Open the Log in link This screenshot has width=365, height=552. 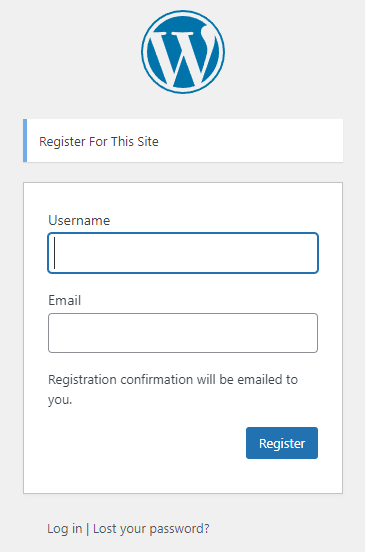coord(65,528)
